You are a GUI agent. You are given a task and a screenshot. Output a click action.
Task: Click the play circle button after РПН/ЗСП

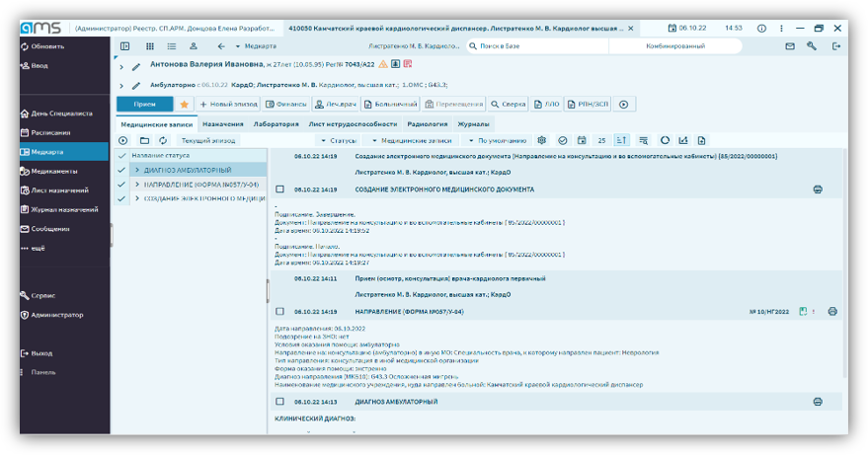[x=624, y=104]
